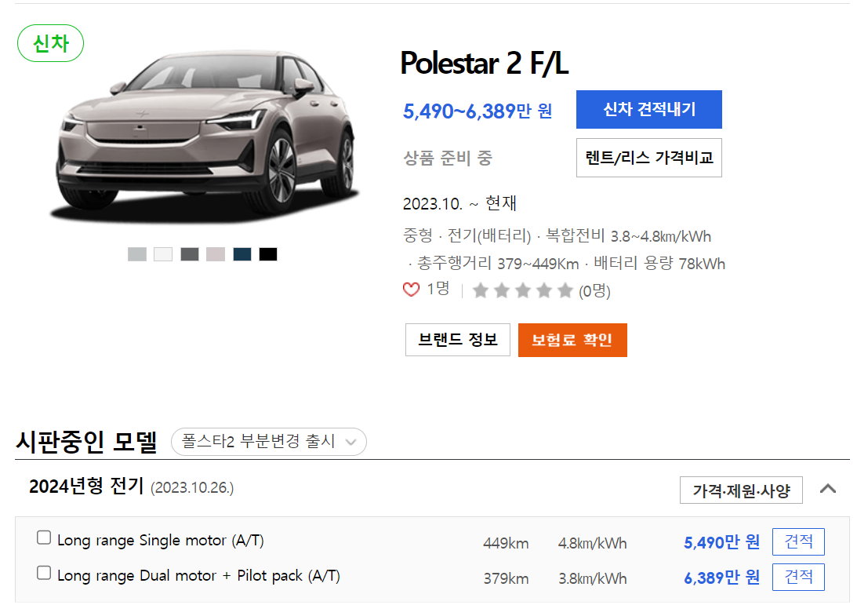Click the 6,389만 원 price

[721, 578]
